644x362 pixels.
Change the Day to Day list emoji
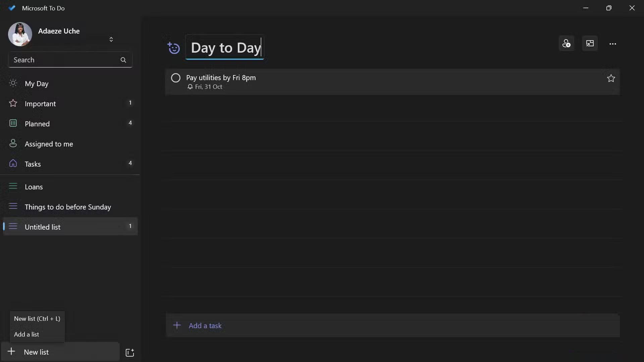pos(174,48)
